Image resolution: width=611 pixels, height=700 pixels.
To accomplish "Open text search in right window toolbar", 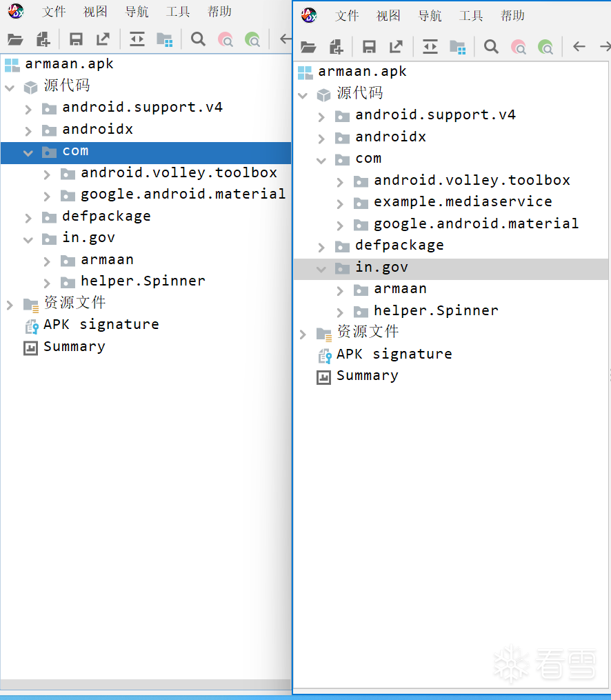I will click(491, 47).
